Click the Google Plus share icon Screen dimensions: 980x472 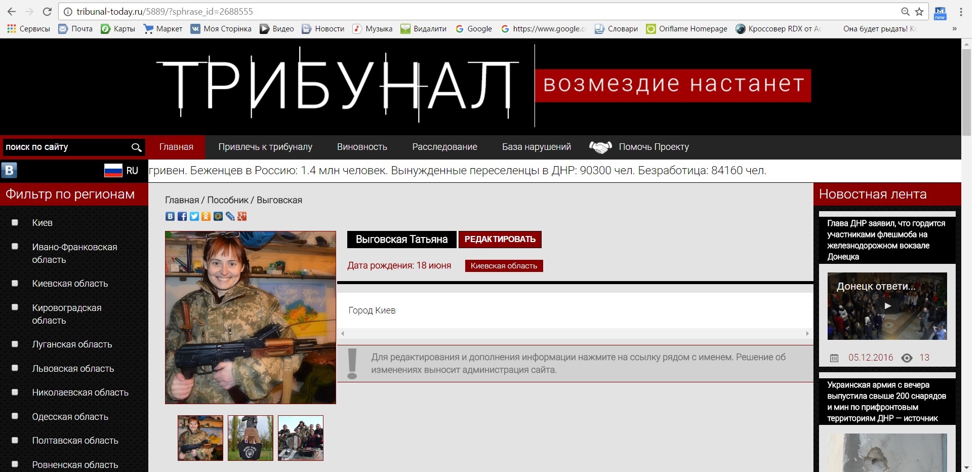click(x=242, y=216)
